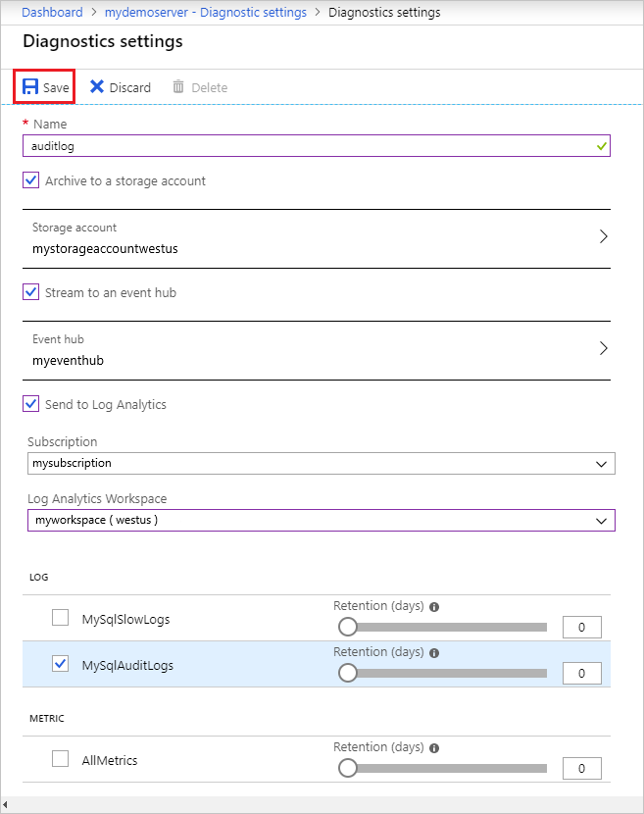Toggle Stream to an event hub checkbox
Viewport: 644px width, 814px height.
point(31,291)
